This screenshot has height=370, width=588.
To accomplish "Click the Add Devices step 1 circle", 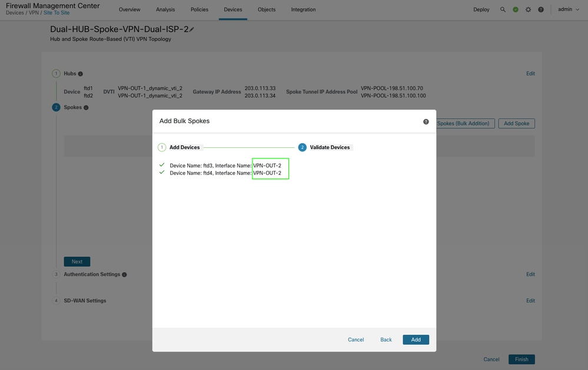I will pos(162,147).
